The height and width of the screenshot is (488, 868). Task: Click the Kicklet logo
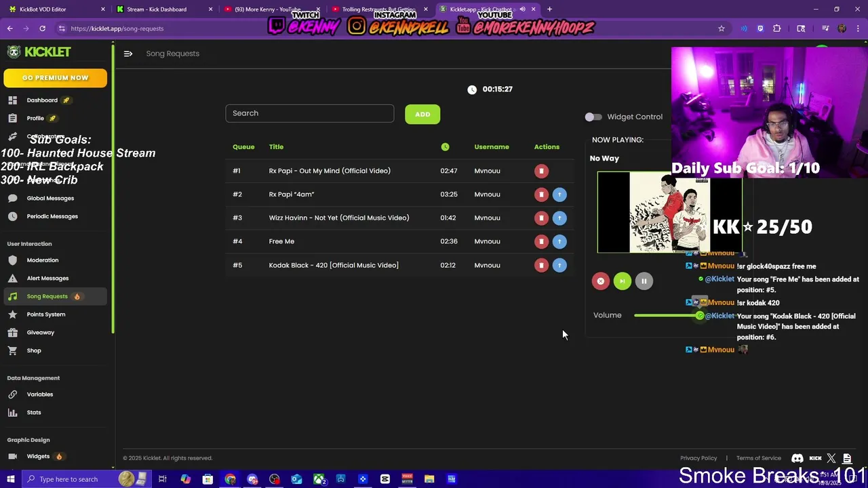pyautogui.click(x=39, y=52)
